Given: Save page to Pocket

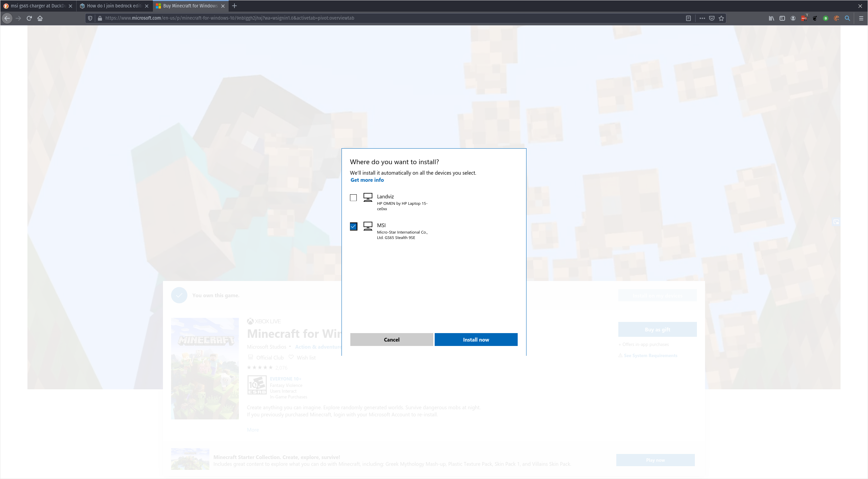Looking at the screenshot, I should (x=712, y=18).
